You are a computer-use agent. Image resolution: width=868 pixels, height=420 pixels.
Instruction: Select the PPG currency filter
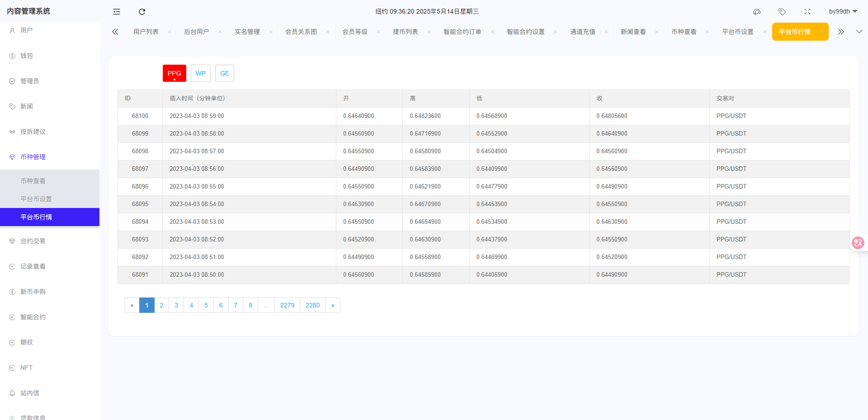174,73
